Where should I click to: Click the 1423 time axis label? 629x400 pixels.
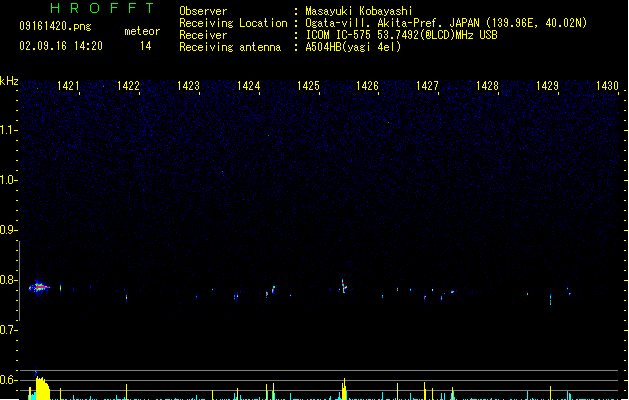click(188, 86)
